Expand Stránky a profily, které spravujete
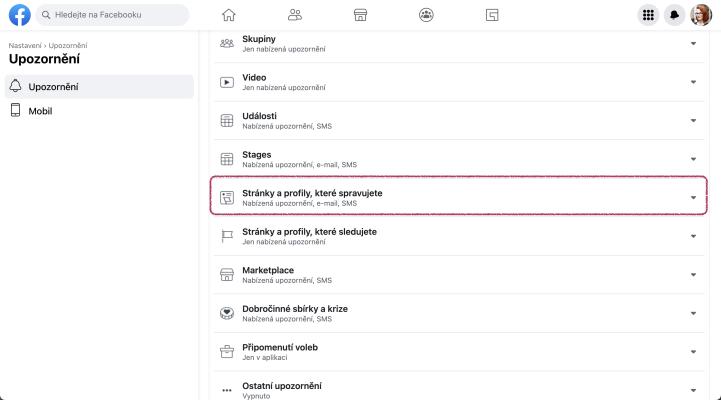721x400 pixels. tap(458, 198)
